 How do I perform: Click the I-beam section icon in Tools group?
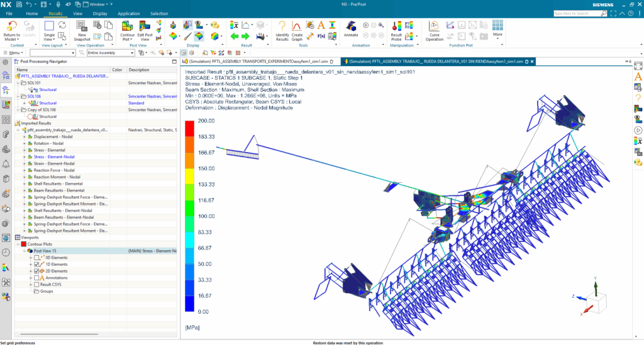[x=332, y=25]
